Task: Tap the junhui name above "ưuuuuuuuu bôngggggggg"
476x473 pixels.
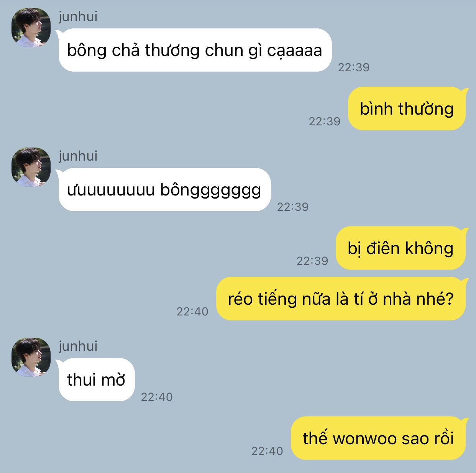Action: tap(78, 156)
